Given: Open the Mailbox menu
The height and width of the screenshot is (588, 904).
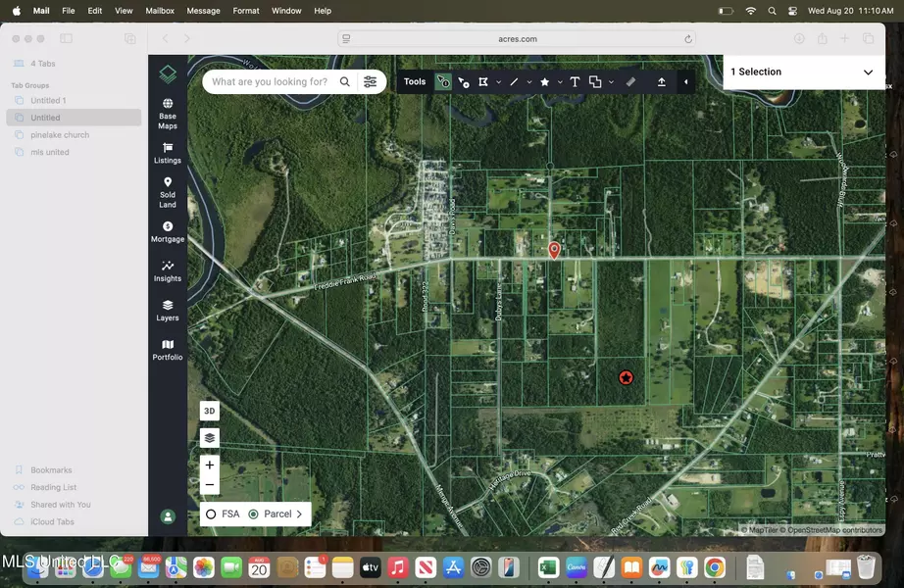Looking at the screenshot, I should (x=160, y=11).
